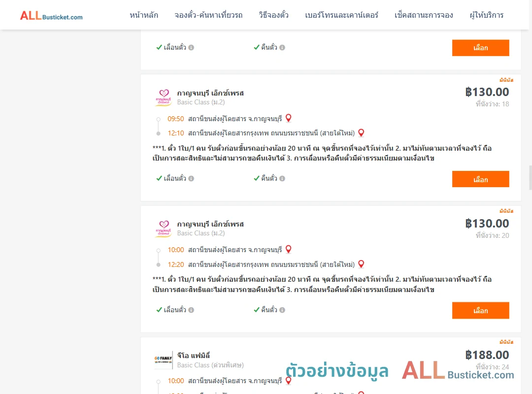Green check beside เลื่อนตั๋ว in 09:50 trip

159,178
